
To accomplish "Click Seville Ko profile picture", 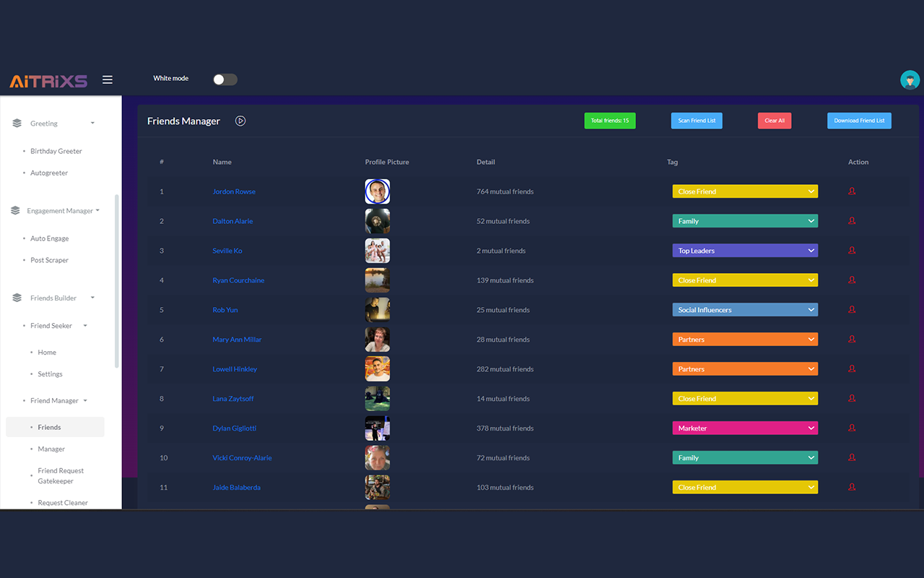I will [x=378, y=251].
